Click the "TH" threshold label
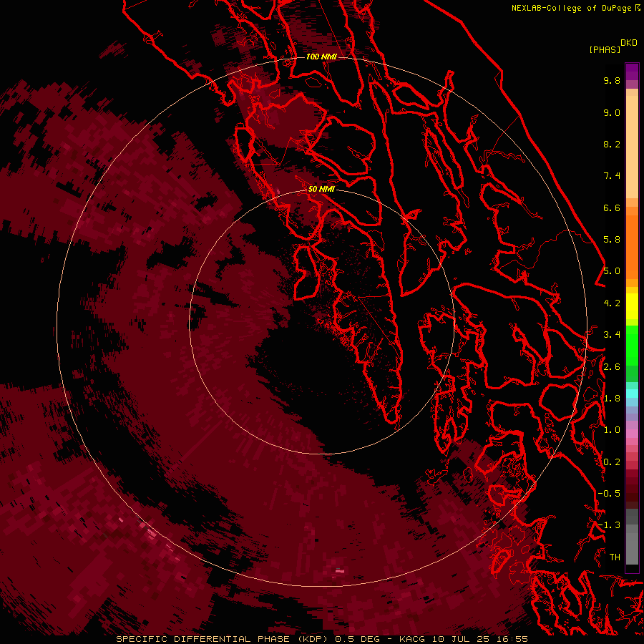Screen dimensions: 644x644 tap(615, 557)
